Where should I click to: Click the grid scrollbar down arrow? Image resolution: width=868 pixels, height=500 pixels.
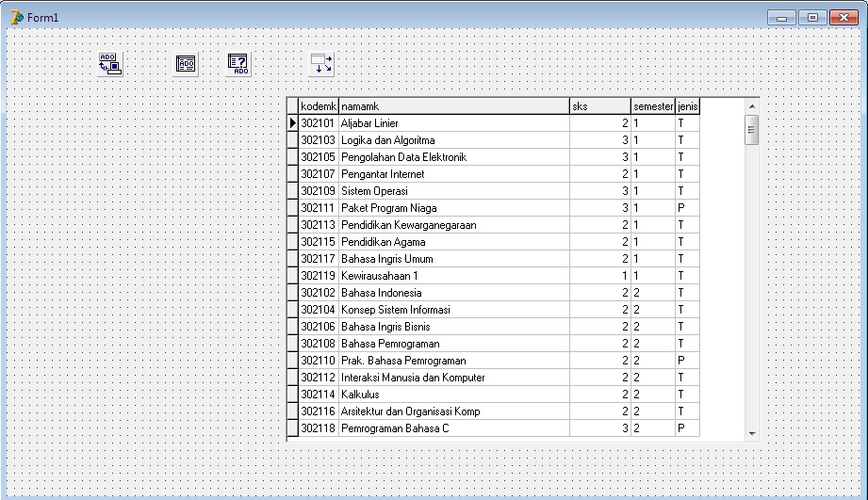point(752,434)
